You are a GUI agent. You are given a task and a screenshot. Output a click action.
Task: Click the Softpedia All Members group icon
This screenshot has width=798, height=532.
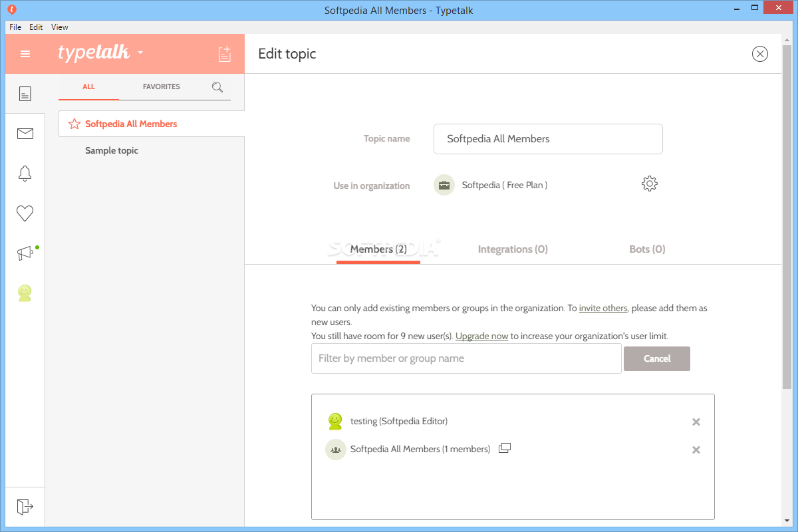(x=336, y=450)
